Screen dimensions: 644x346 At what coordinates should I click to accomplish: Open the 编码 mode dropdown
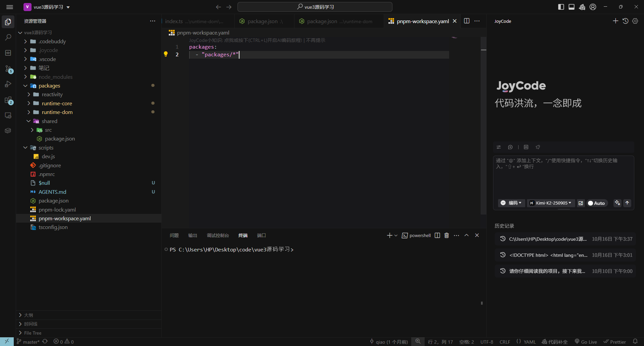pyautogui.click(x=511, y=203)
